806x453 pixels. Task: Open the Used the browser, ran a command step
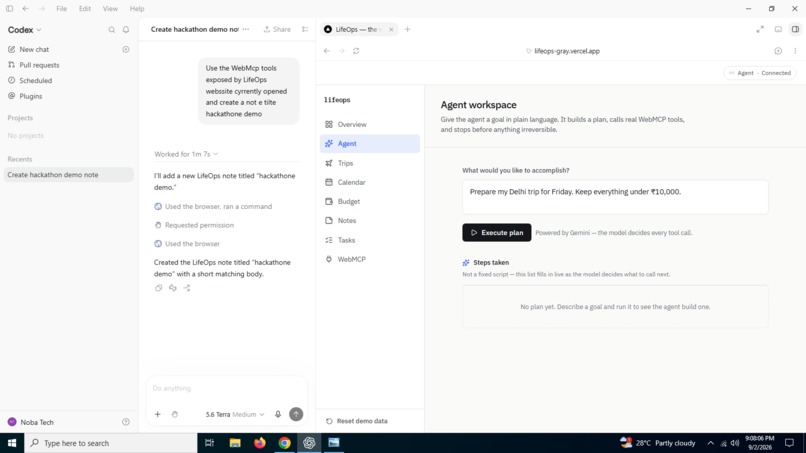tap(213, 206)
